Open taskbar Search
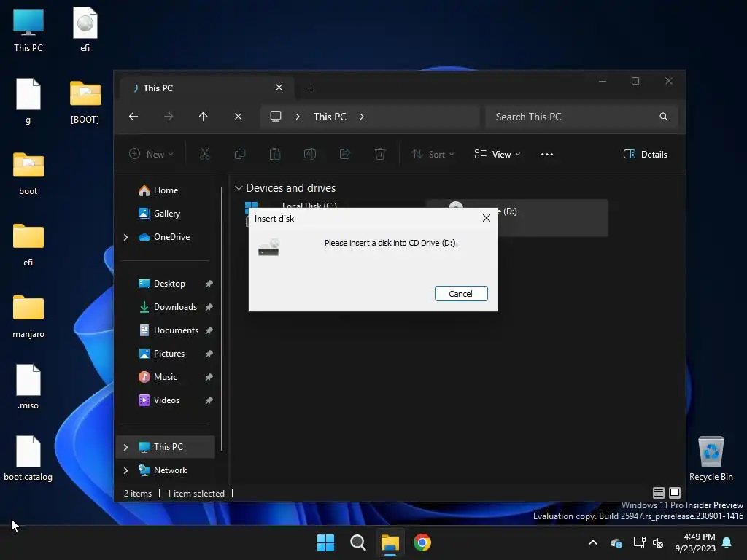Screen dimensions: 747x560 coord(357,542)
